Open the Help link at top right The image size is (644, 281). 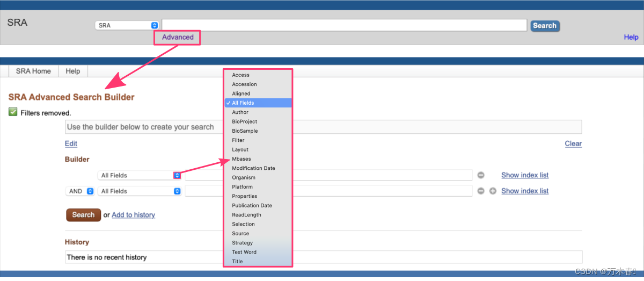coord(631,37)
